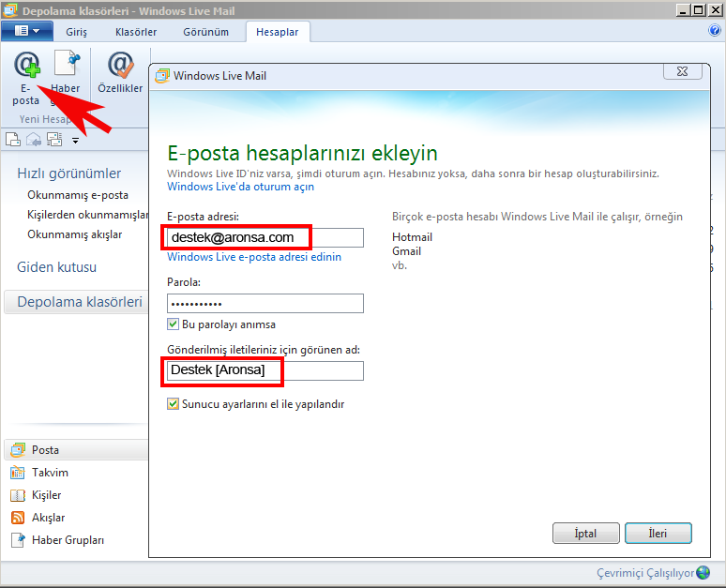The height and width of the screenshot is (588, 726).
Task: Click the İleri button
Action: click(658, 534)
